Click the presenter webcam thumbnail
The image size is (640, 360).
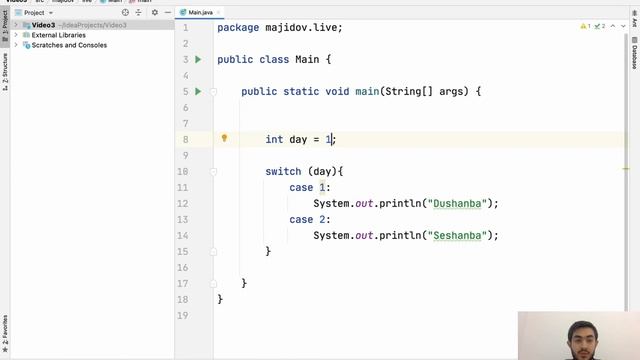[579, 336]
